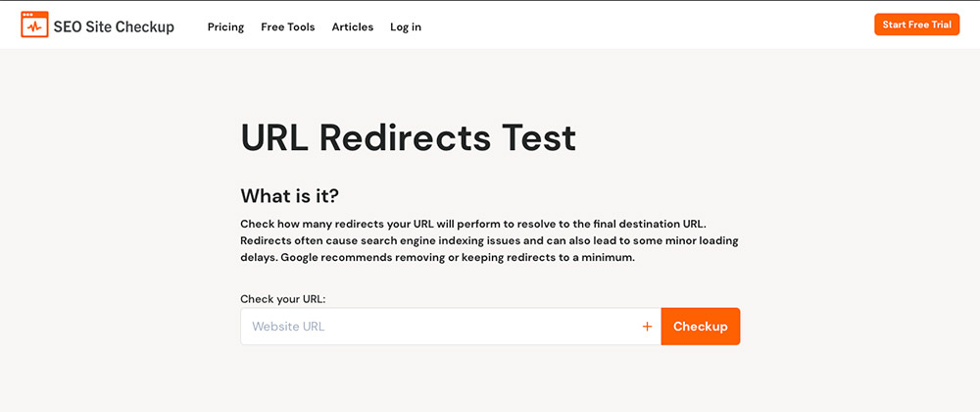Open the Free Tools menu
Viewport: 980px width, 412px height.
[x=287, y=26]
